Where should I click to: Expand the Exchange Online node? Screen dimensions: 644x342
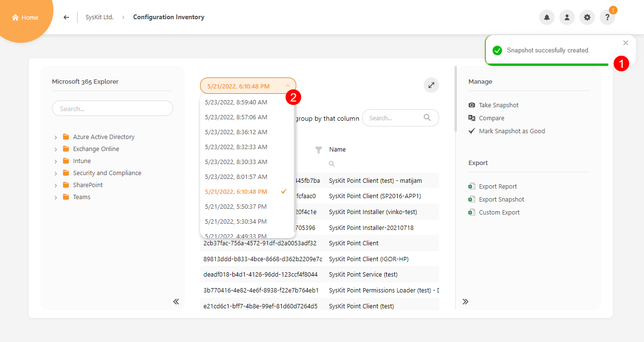tap(56, 149)
